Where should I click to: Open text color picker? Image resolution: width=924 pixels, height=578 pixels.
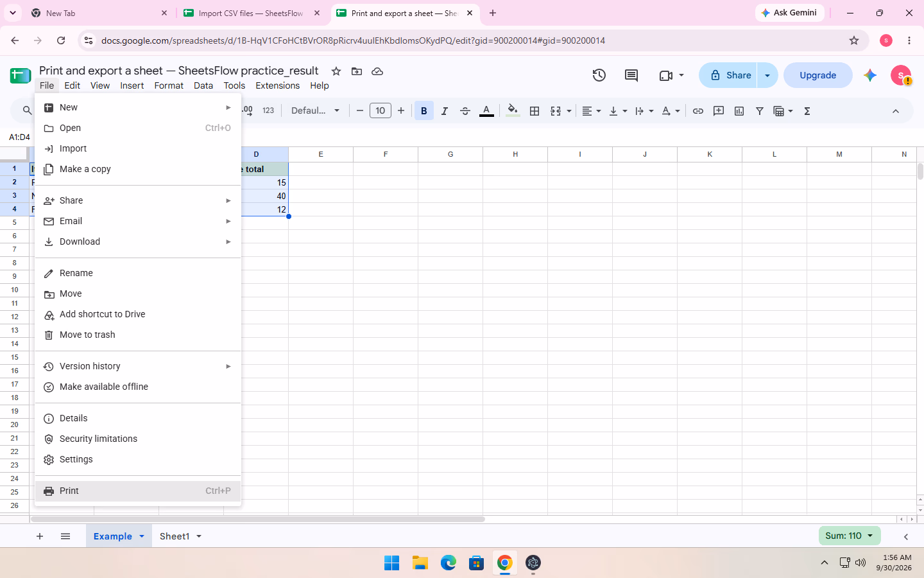486,111
